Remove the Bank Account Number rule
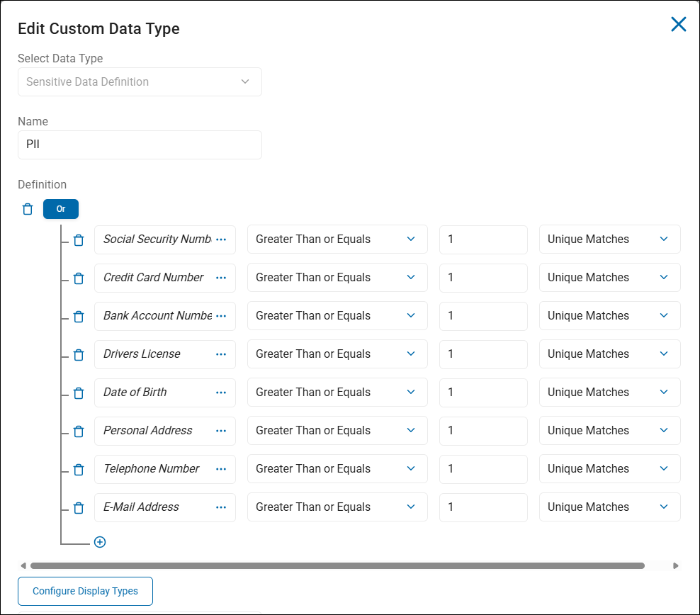 (79, 316)
